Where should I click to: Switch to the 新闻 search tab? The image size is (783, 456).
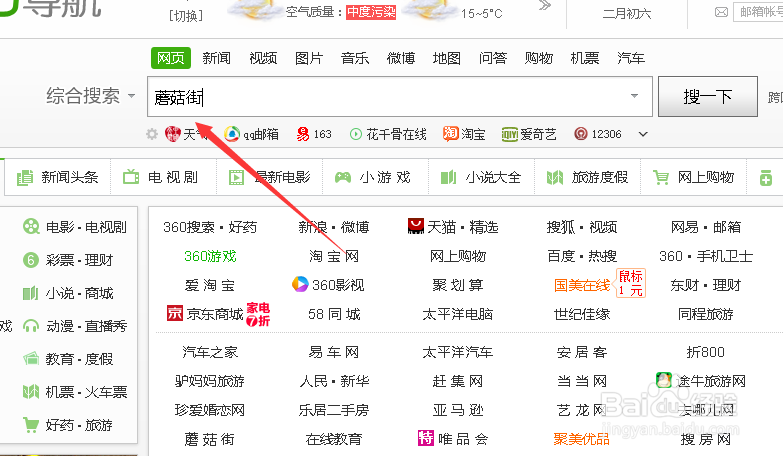pyautogui.click(x=217, y=58)
